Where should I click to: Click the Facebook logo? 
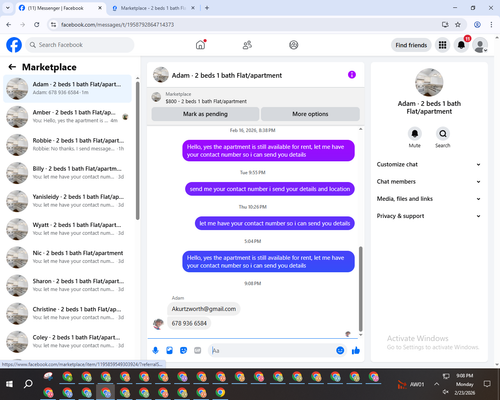(14, 45)
